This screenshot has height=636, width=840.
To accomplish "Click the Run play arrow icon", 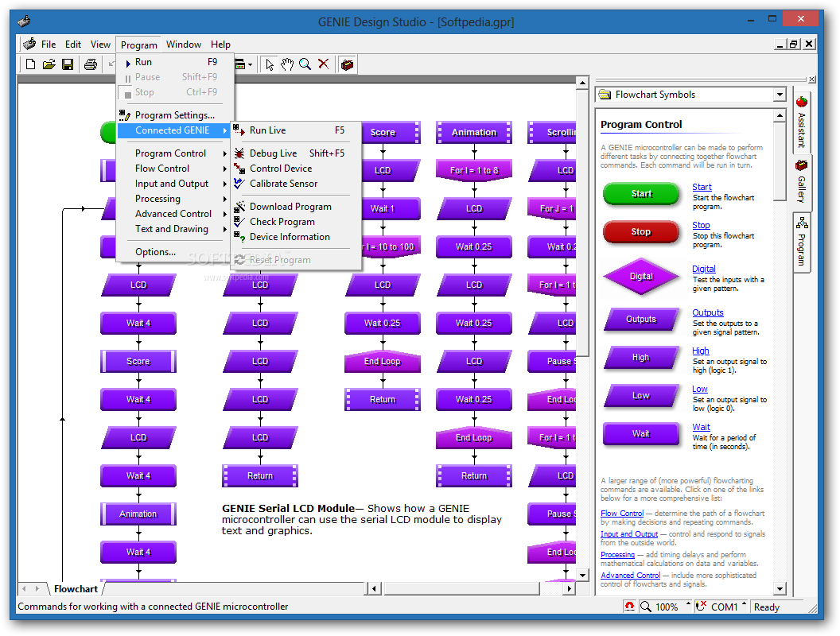I will coord(128,63).
